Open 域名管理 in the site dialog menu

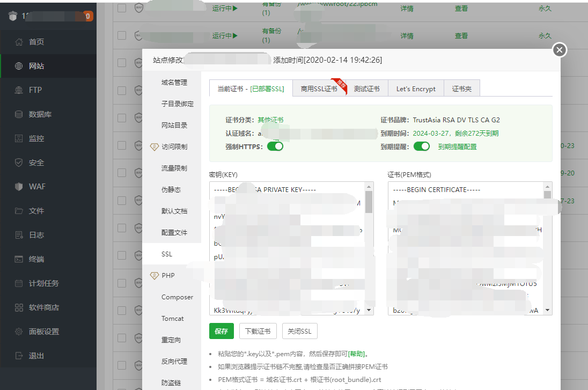click(x=174, y=83)
